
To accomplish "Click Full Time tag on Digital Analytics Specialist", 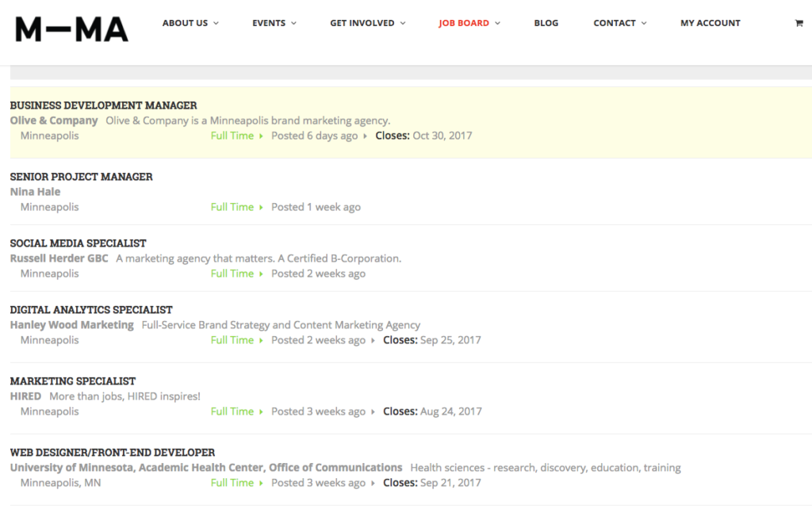I will click(x=232, y=340).
